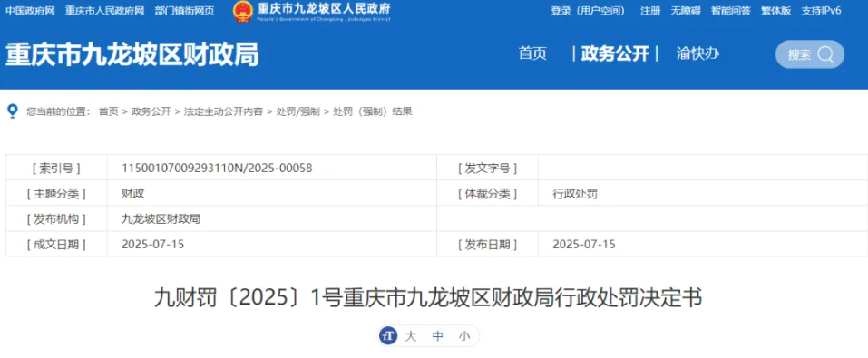The image size is (868, 358).
Task: Open the 重庆市人民政府网 link
Action: (104, 11)
